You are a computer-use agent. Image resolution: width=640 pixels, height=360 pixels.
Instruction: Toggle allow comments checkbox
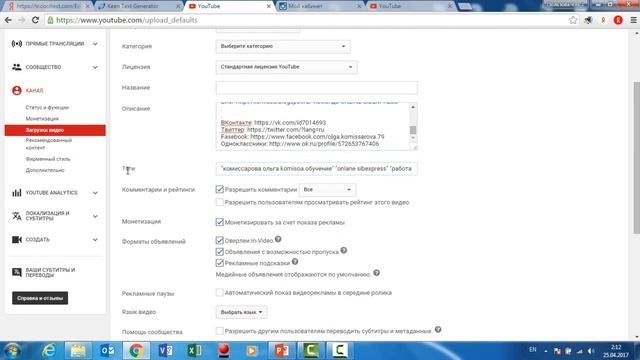(x=220, y=189)
